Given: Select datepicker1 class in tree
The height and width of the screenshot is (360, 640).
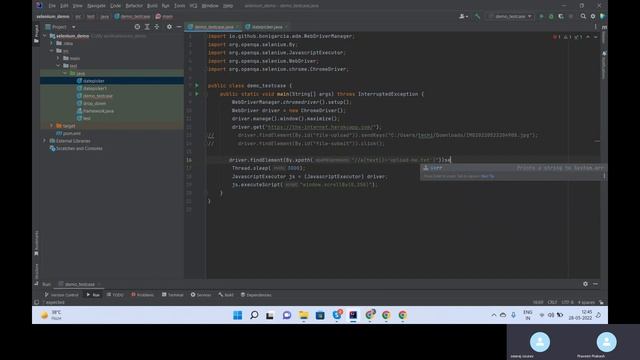Looking at the screenshot, I should (x=95, y=88).
